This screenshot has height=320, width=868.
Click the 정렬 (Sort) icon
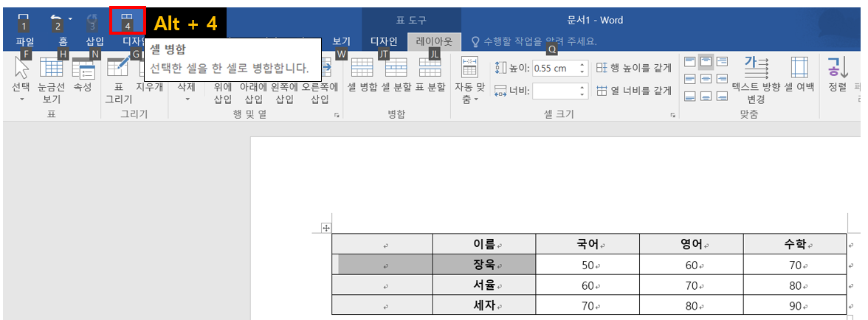(x=838, y=74)
